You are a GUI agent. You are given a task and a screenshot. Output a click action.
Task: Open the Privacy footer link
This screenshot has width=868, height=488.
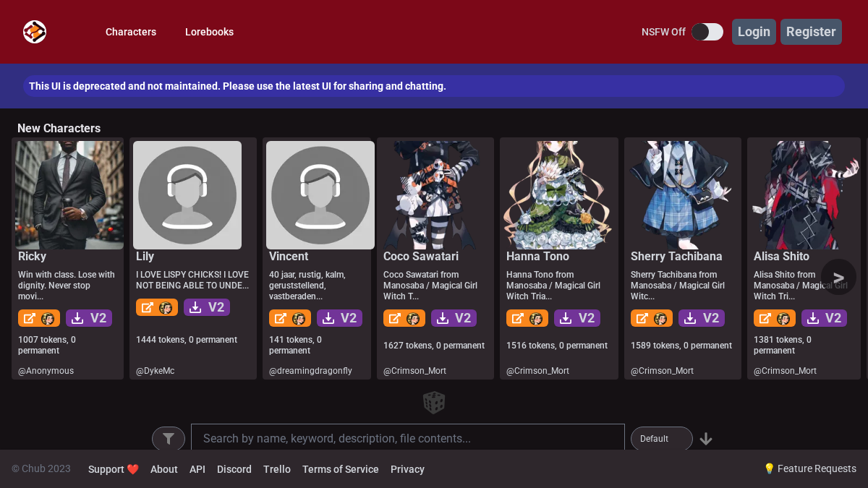[407, 469]
